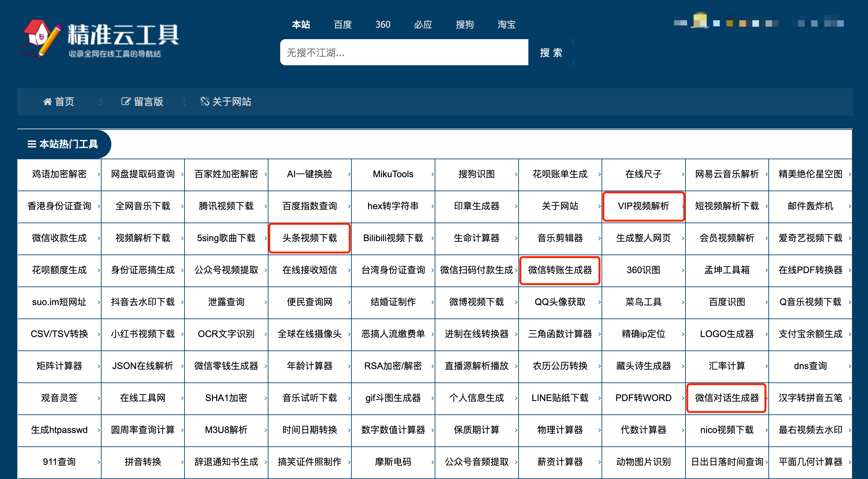Image resolution: width=868 pixels, height=479 pixels.
Task: Open 爱奇艺视频下载
Action: pos(811,238)
